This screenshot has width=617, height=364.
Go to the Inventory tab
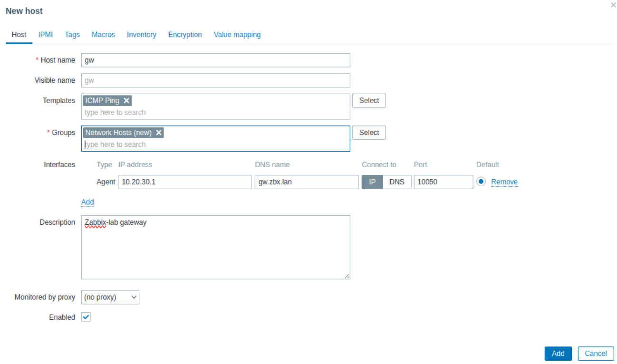pos(142,35)
